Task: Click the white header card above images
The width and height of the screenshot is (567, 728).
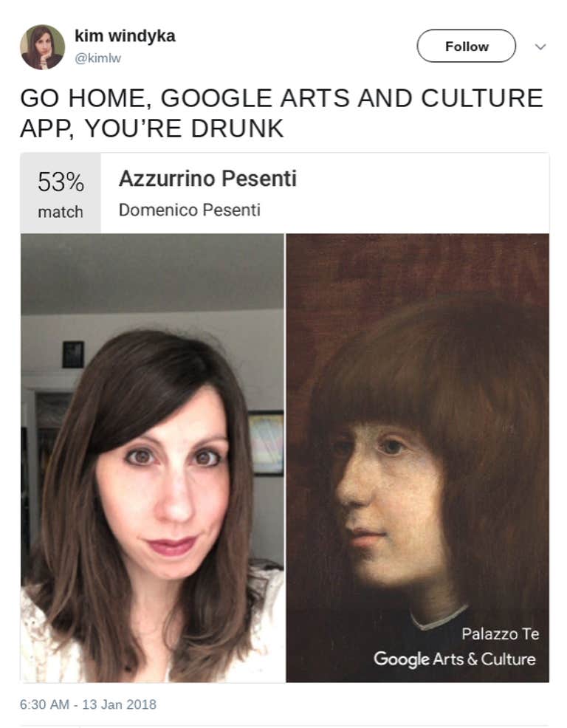Action: (x=285, y=193)
